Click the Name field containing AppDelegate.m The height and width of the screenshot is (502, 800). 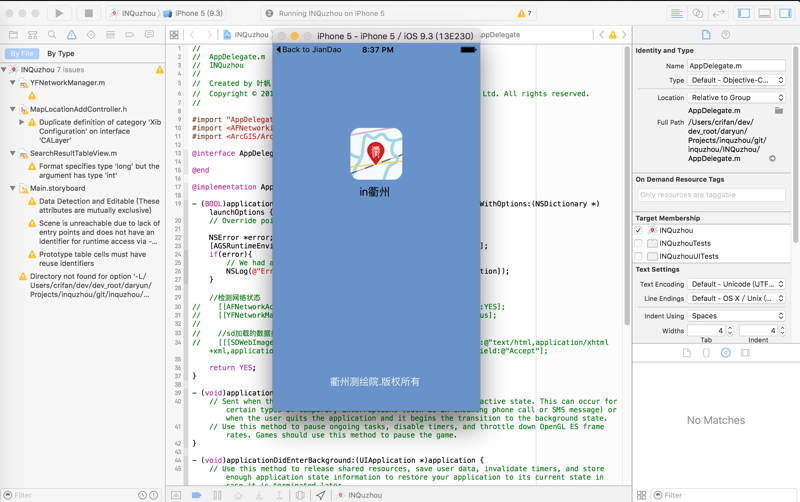(x=735, y=66)
